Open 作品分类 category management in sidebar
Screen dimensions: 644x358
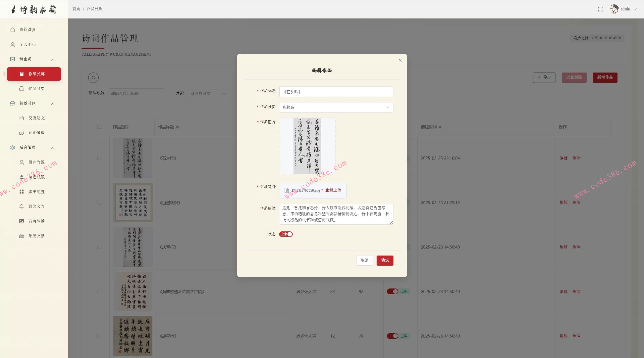(35, 88)
